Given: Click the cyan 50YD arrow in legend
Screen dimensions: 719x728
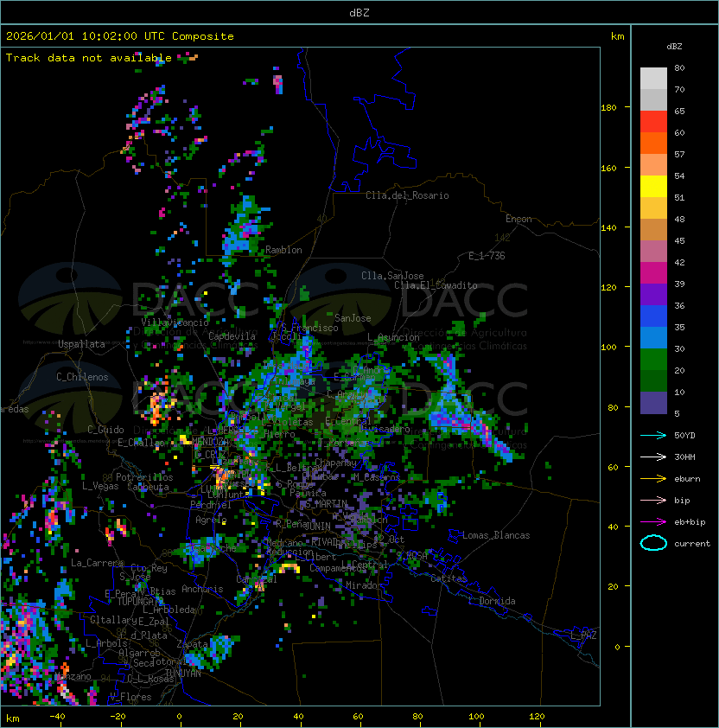Looking at the screenshot, I should pos(653,436).
